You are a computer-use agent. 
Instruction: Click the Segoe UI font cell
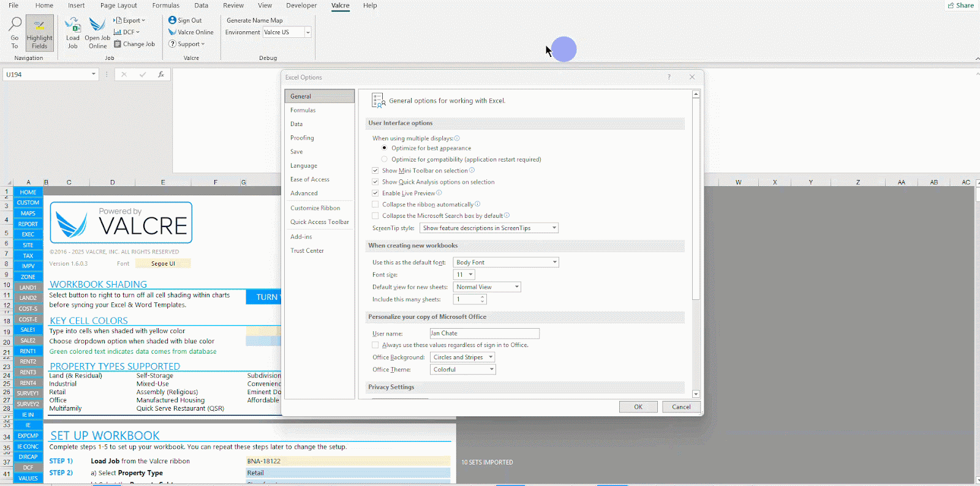[x=163, y=264]
